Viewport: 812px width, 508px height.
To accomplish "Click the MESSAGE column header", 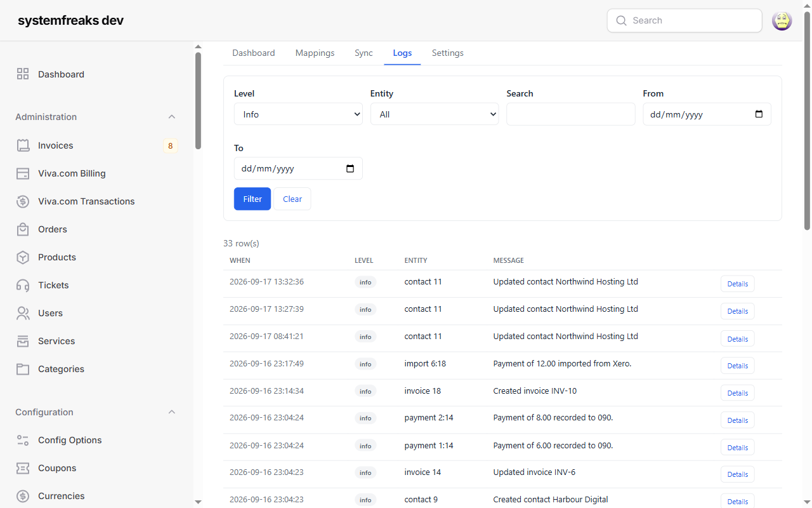I will click(x=509, y=260).
